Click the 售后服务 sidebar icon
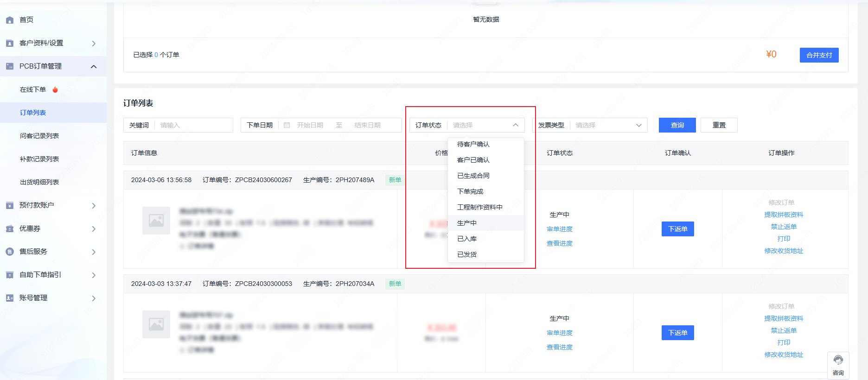This screenshot has height=380, width=868. coord(10,252)
